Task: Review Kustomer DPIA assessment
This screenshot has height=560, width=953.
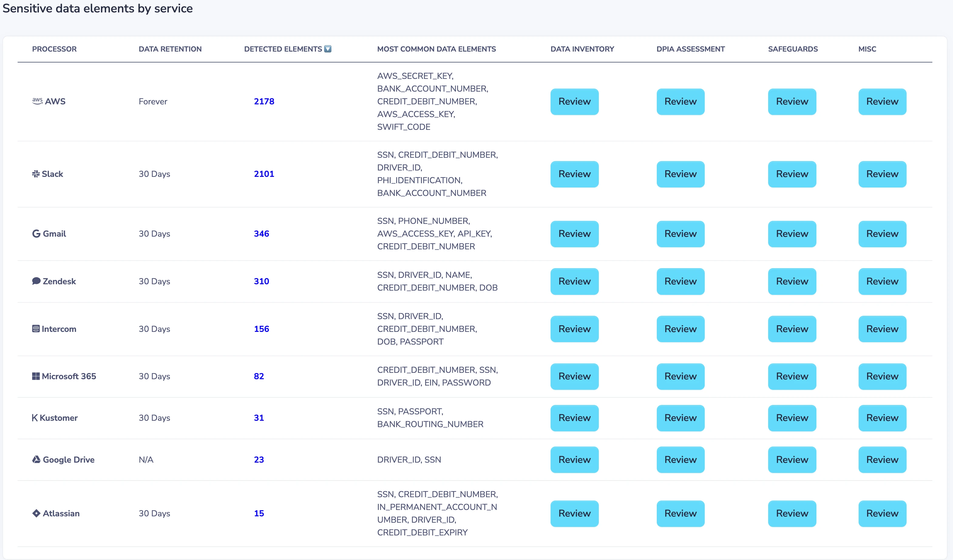Action: click(x=680, y=418)
